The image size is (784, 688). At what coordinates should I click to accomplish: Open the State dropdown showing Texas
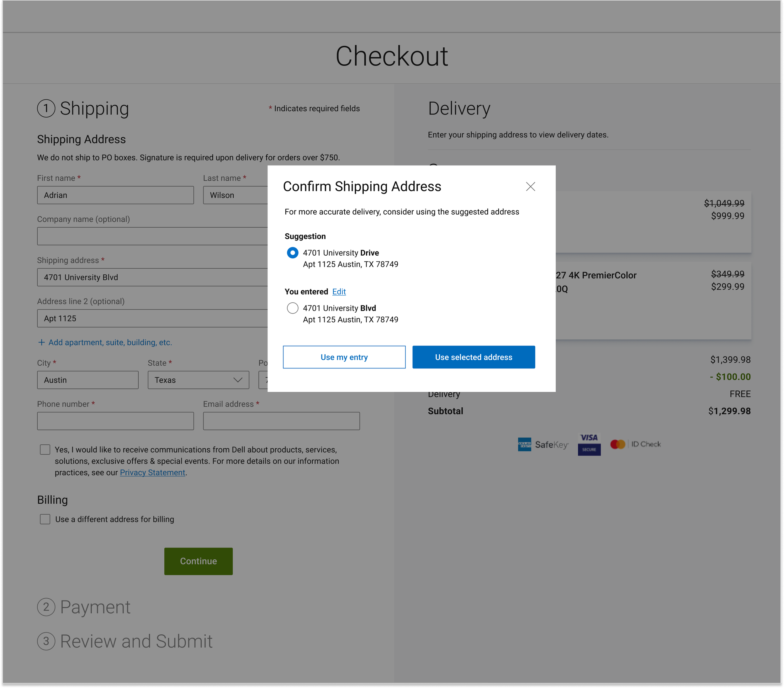pyautogui.click(x=198, y=380)
